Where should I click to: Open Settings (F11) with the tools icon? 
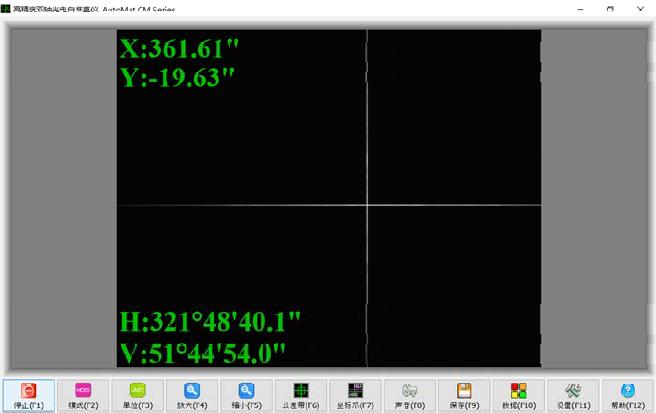(x=573, y=395)
